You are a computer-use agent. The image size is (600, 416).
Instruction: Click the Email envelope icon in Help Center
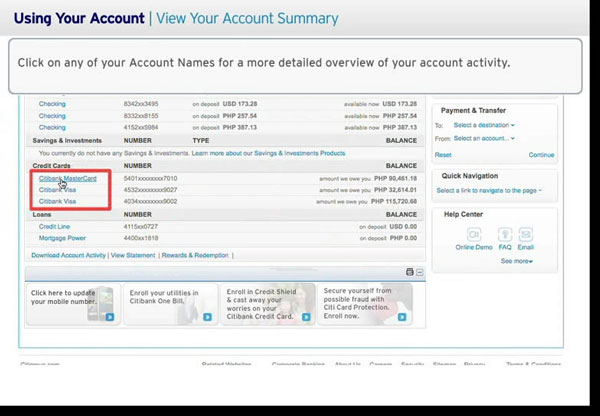(x=525, y=234)
